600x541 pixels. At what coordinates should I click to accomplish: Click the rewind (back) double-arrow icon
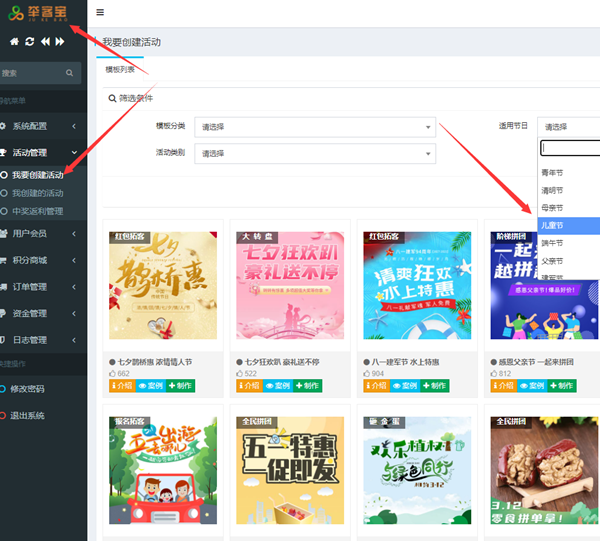tap(45, 41)
